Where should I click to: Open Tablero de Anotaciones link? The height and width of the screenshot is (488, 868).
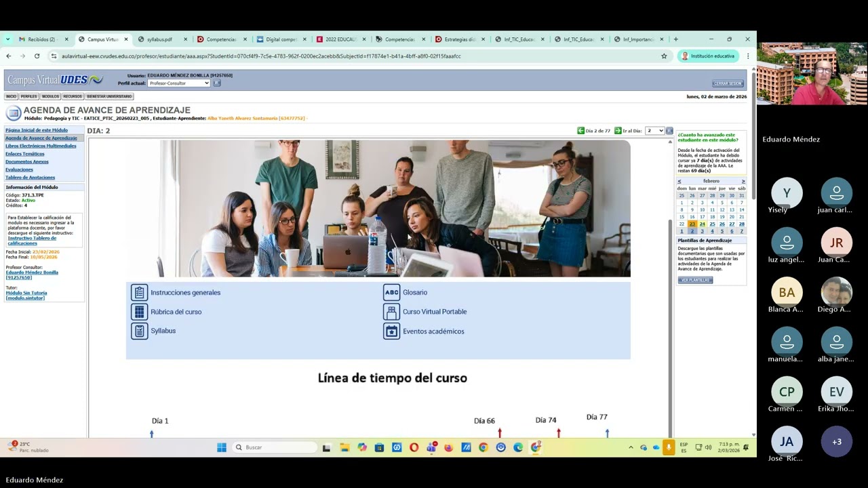coord(30,178)
